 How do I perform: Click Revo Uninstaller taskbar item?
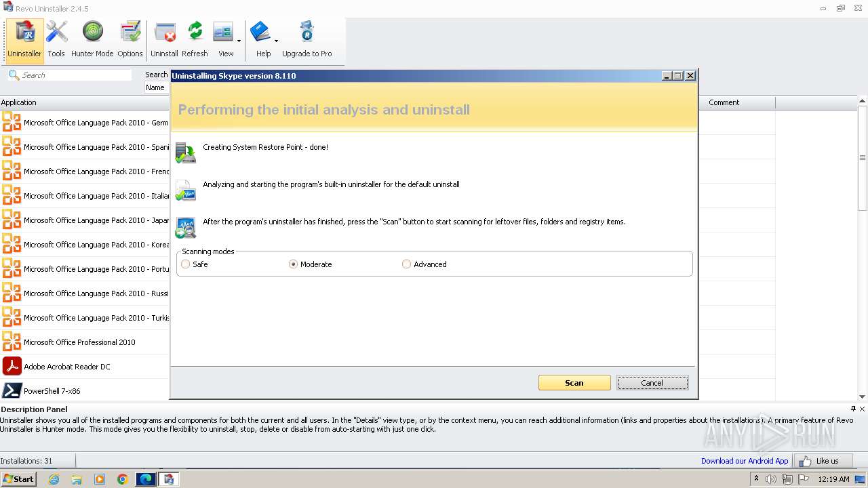click(169, 479)
